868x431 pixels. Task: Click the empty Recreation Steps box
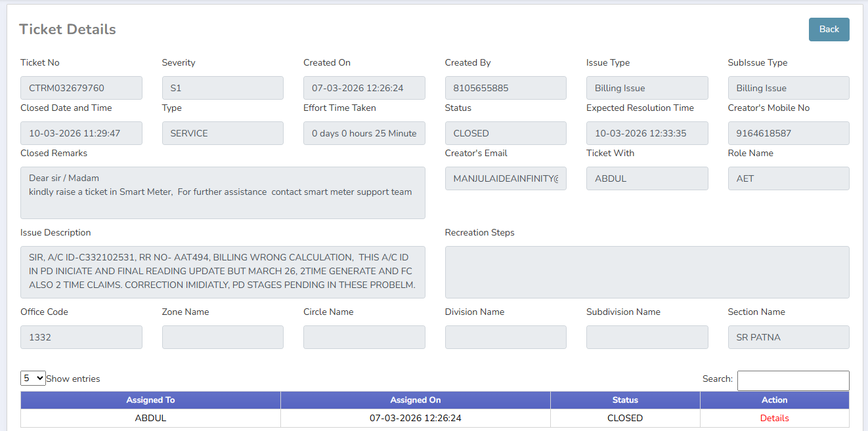pos(647,272)
